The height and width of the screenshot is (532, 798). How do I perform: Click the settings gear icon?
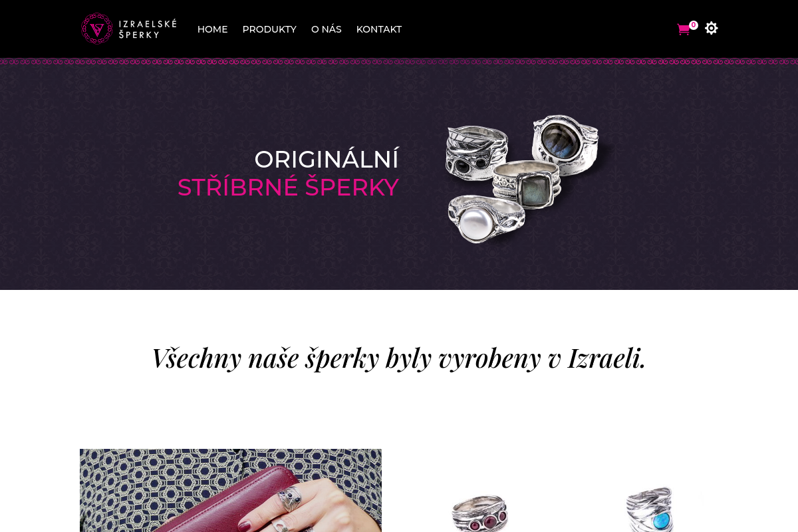click(x=711, y=28)
